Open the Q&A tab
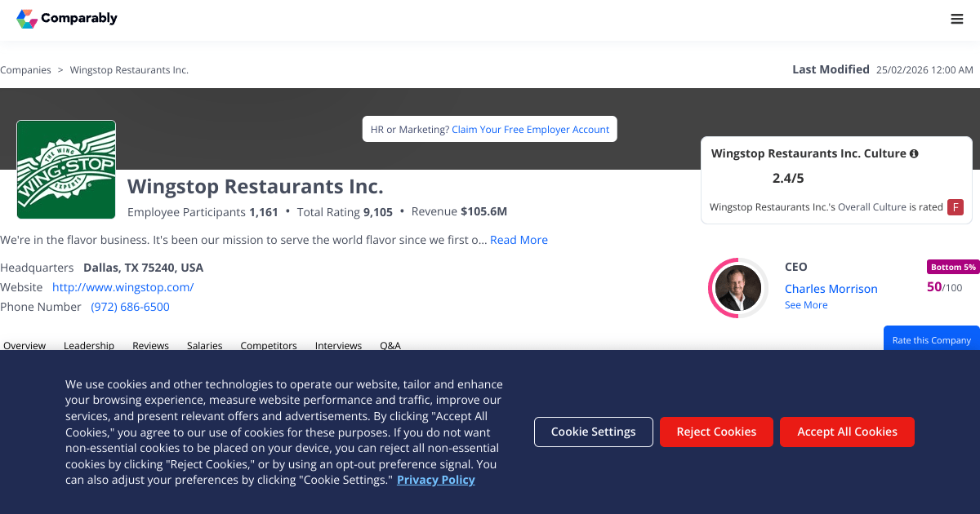 click(390, 345)
